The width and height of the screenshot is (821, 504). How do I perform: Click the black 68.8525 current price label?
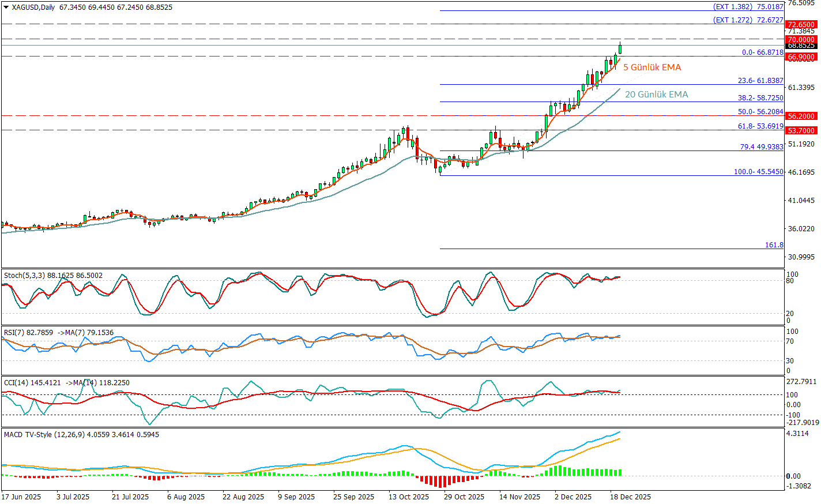click(801, 46)
